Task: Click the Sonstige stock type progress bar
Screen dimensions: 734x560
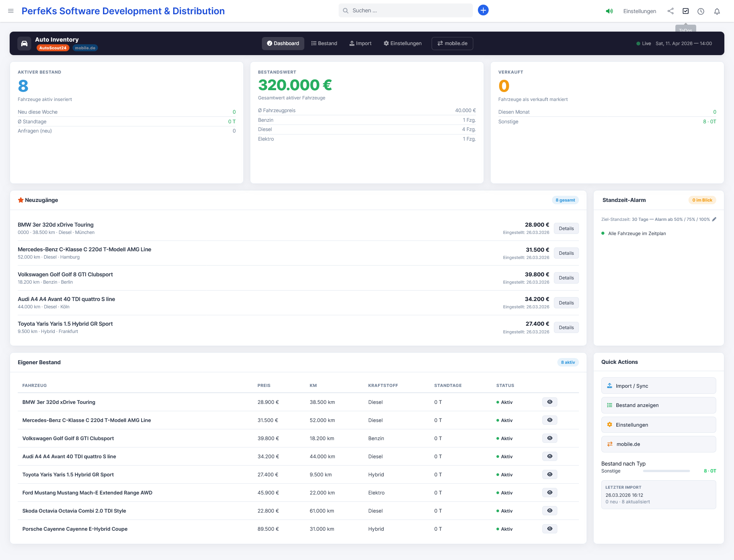Action: click(666, 471)
